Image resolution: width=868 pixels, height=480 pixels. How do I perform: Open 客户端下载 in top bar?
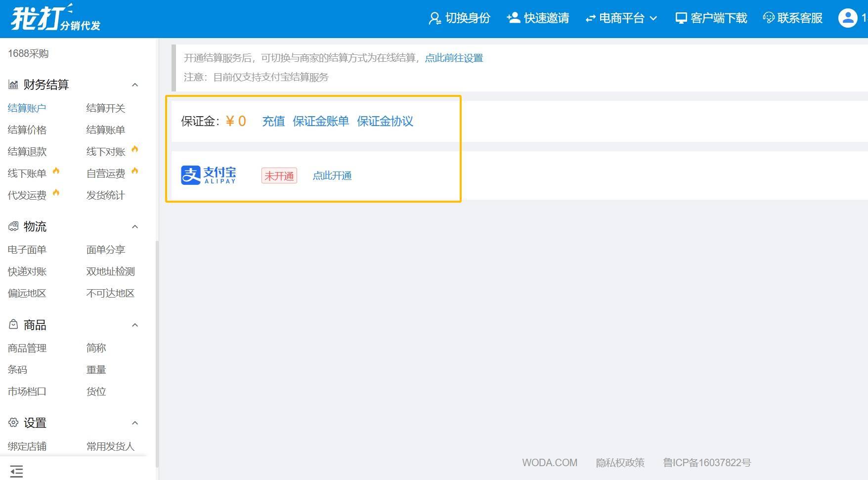(x=711, y=18)
